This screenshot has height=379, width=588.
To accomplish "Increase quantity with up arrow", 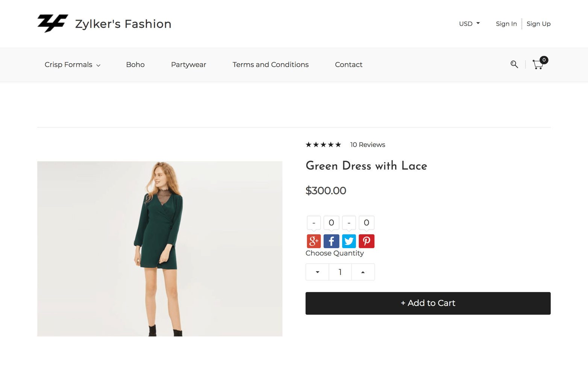I will click(363, 272).
